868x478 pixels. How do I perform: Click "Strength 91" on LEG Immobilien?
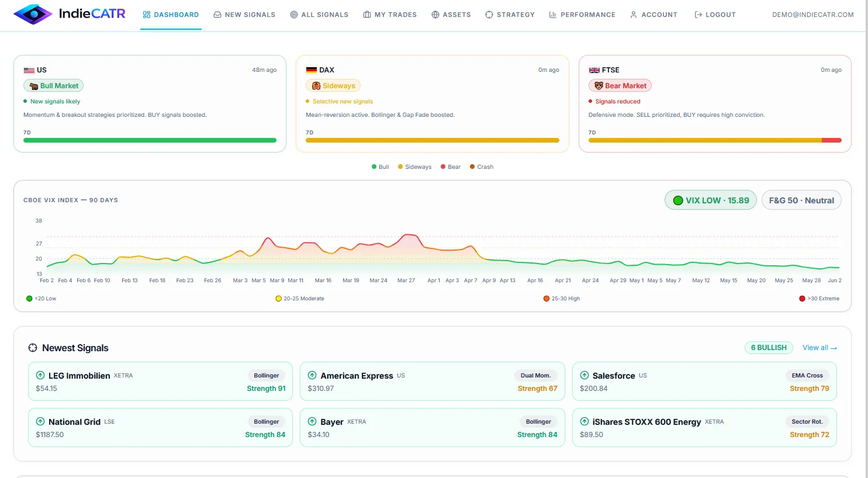point(267,389)
